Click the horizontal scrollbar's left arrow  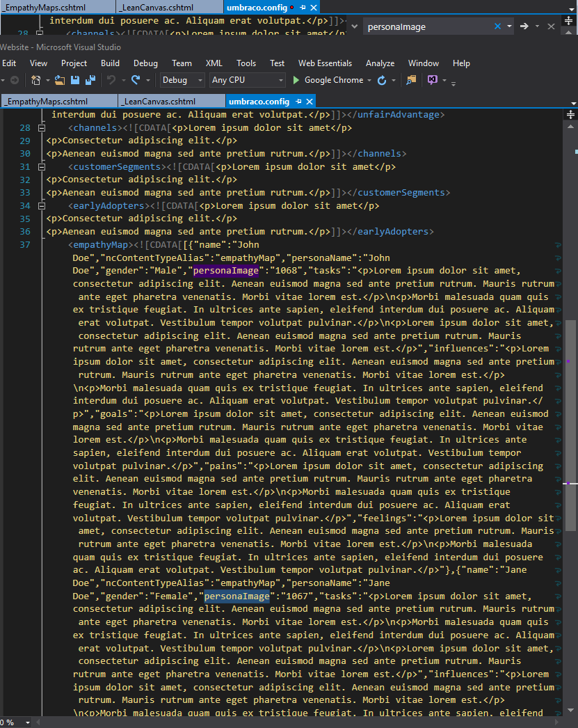pos(40,722)
